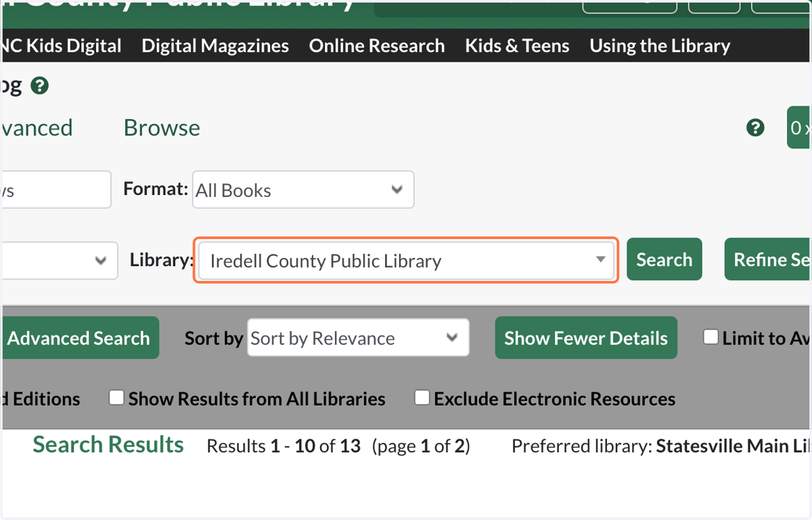This screenshot has height=520, width=812.
Task: Open the Digital Magazines menu
Action: (215, 46)
